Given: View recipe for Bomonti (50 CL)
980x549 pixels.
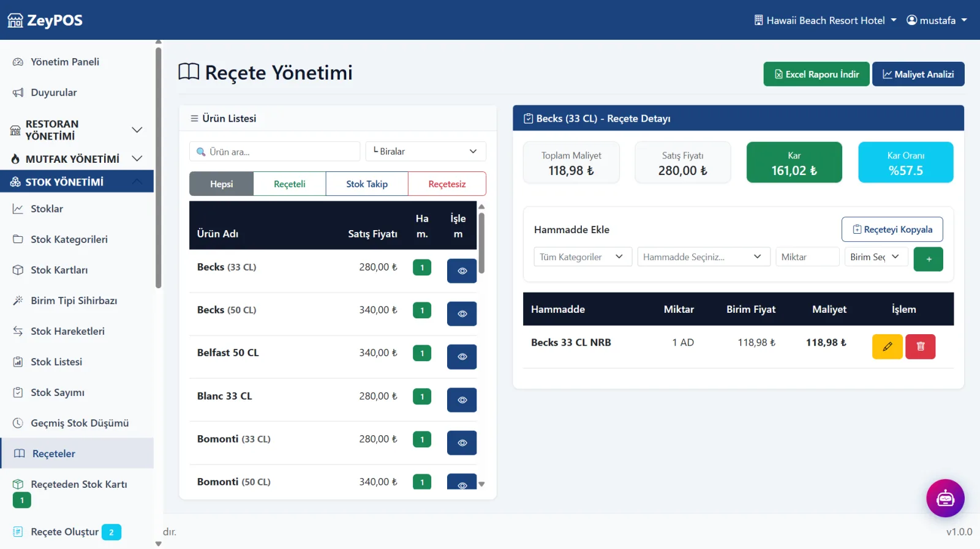Looking at the screenshot, I should 462,482.
